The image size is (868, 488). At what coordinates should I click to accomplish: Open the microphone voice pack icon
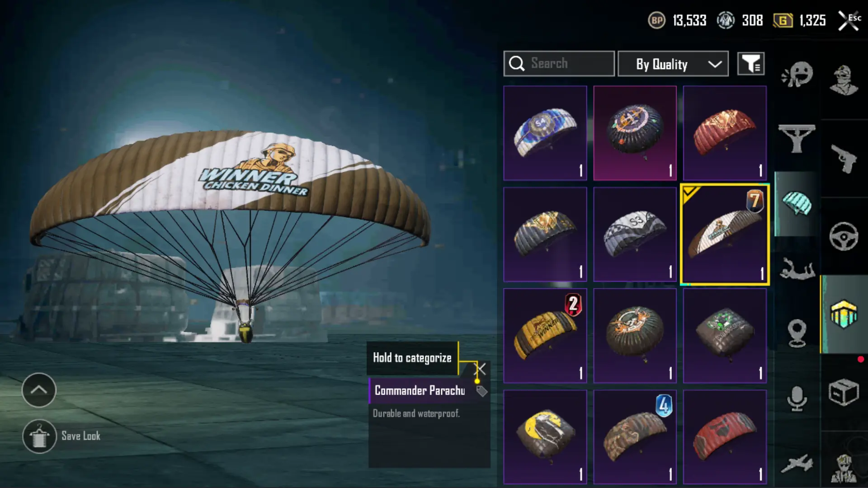[797, 399]
